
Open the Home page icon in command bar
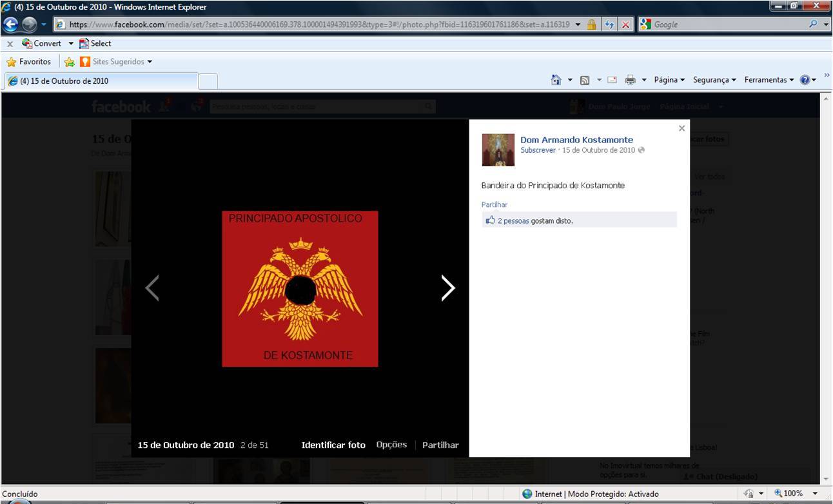tap(556, 80)
